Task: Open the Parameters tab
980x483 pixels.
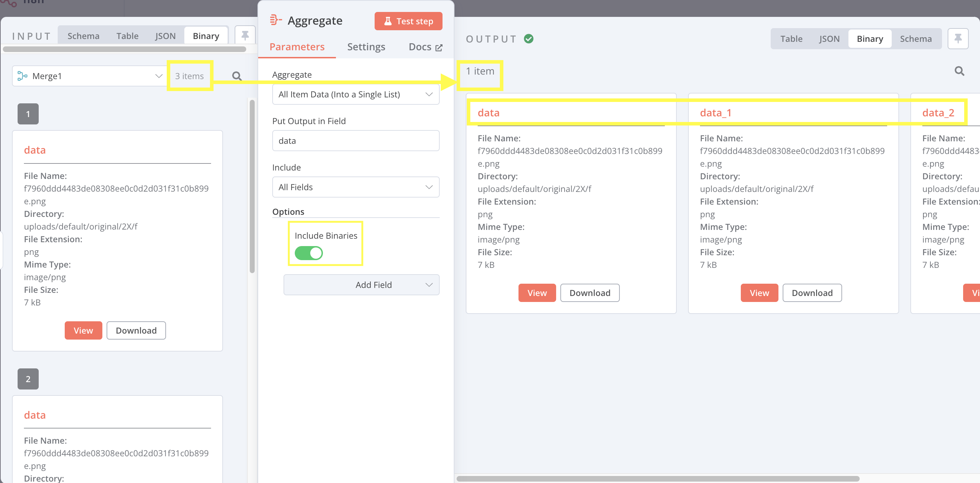Action: [297, 47]
